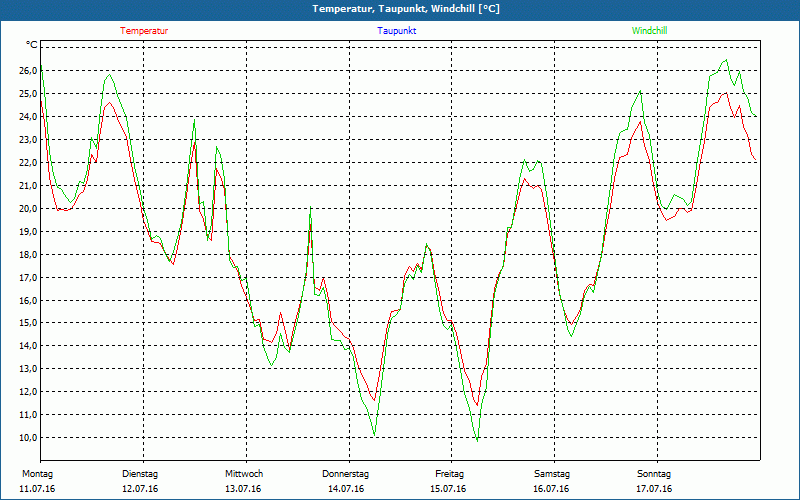This screenshot has height=500, width=800.
Task: Click the green Windchill legend label
Action: (x=649, y=31)
